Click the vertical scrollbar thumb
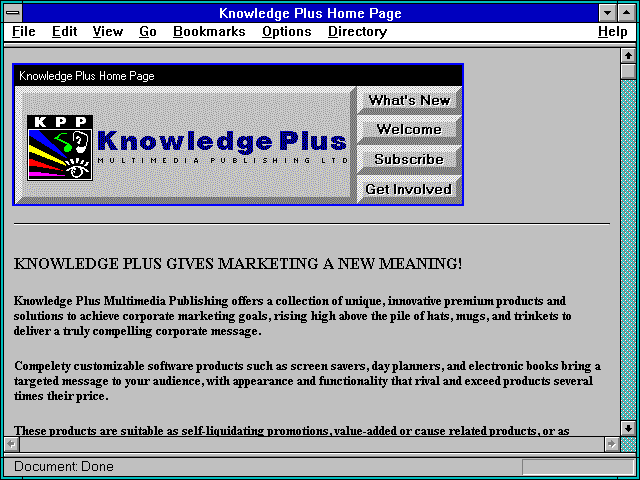Viewport: 640px width, 480px height. (x=628, y=71)
